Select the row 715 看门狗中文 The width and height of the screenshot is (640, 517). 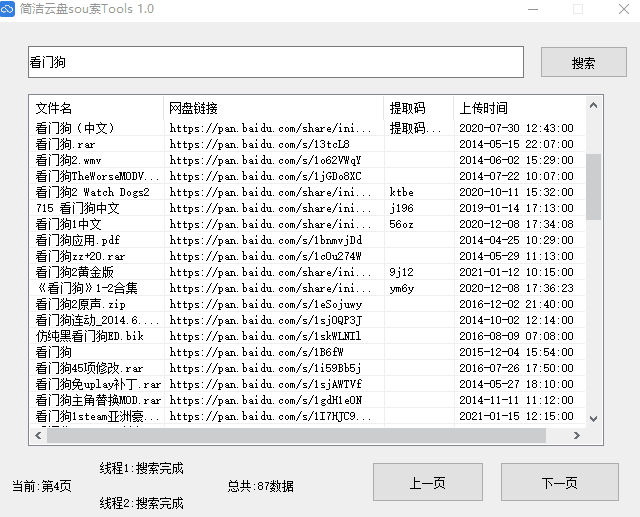[x=308, y=208]
